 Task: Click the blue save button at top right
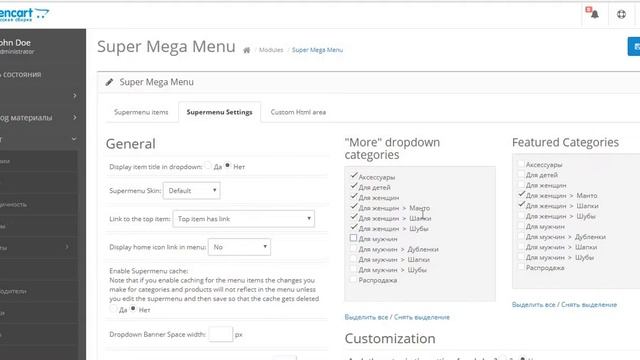(634, 47)
